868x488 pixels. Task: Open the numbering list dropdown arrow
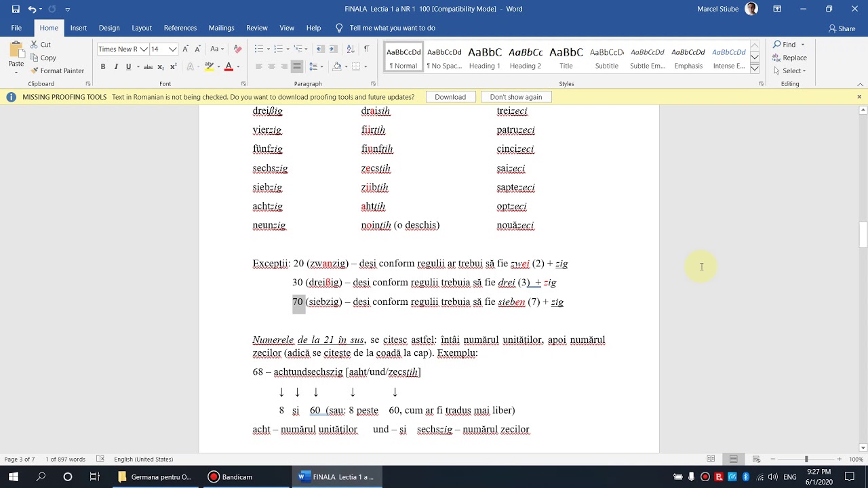pos(288,49)
